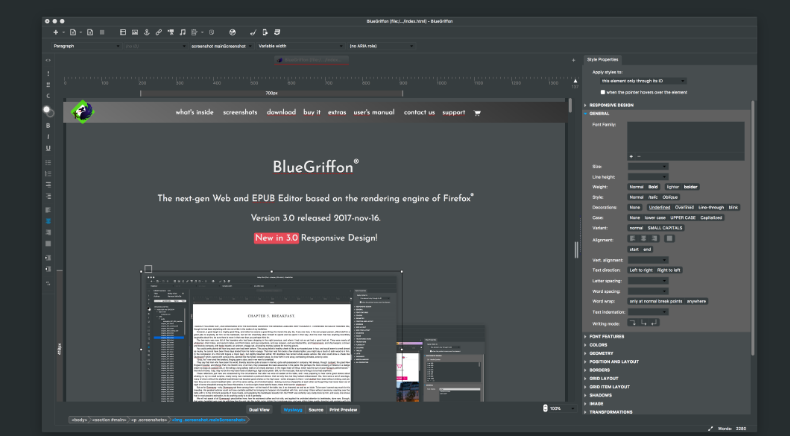Image resolution: width=790 pixels, height=436 pixels.
Task: Switch to Source view tab
Action: 316,410
